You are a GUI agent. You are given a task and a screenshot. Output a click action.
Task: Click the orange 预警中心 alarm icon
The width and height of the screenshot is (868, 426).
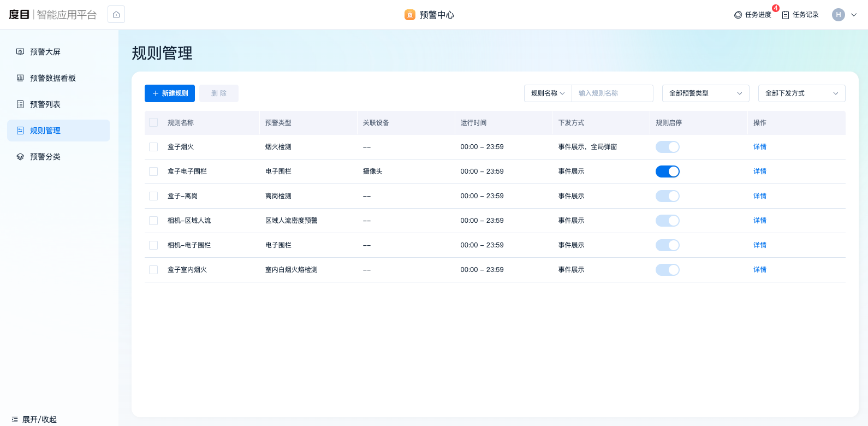click(x=409, y=15)
